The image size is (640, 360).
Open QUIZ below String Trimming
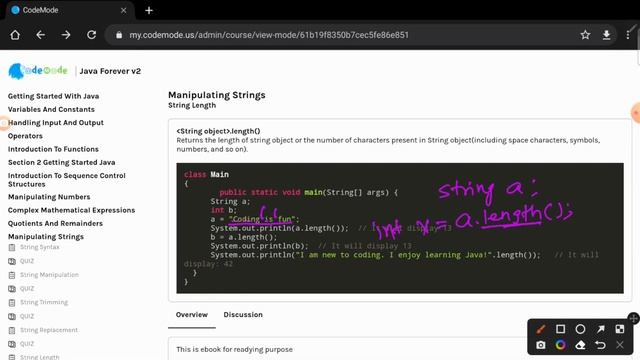click(27, 316)
